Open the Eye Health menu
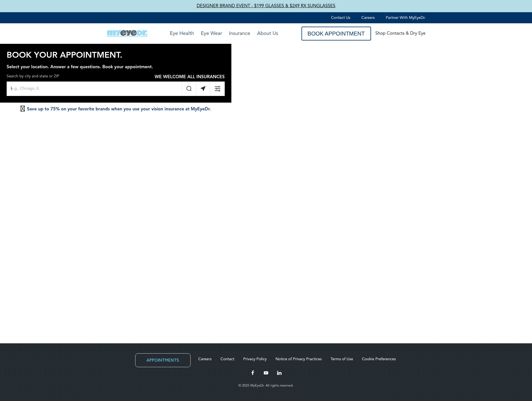Screen dimensions: 532x401 click(182, 33)
